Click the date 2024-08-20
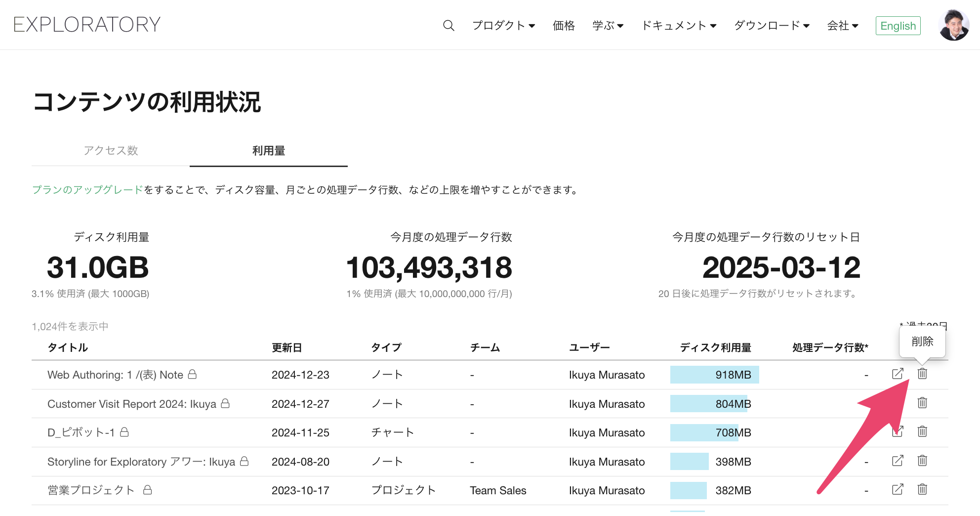The width and height of the screenshot is (980, 516). (300, 462)
